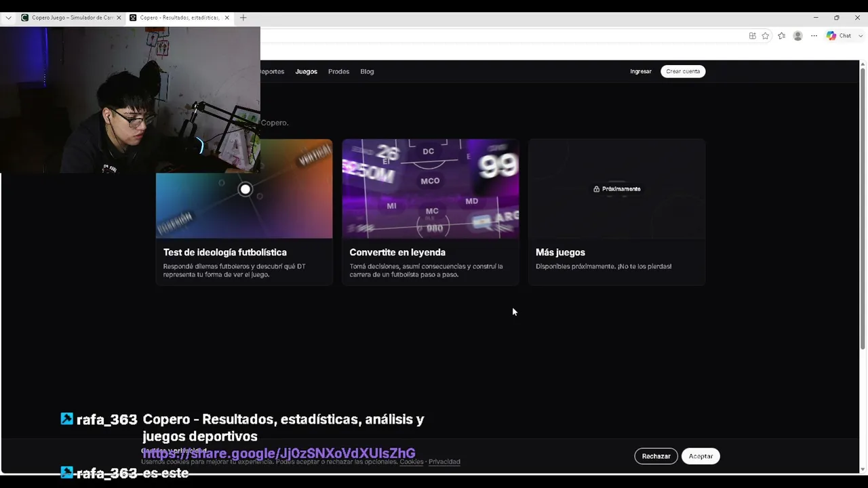Click the text starting 'Tomá decisiones, asumí consecuencias'
The width and height of the screenshot is (868, 488).
coord(426,270)
